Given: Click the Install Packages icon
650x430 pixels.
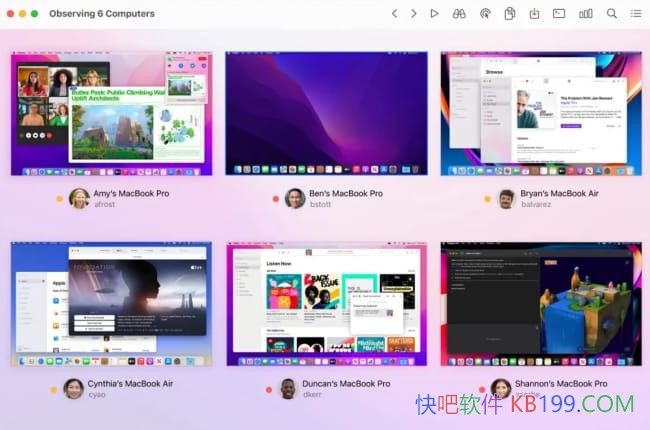Looking at the screenshot, I should coord(535,14).
